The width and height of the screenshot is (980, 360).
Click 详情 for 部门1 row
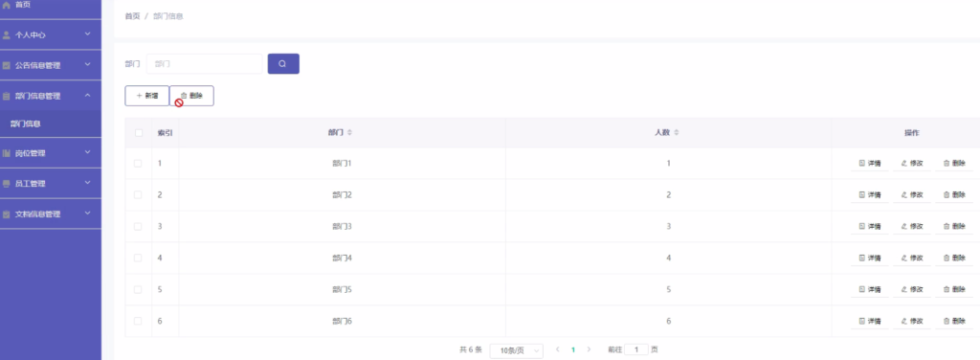pos(869,163)
